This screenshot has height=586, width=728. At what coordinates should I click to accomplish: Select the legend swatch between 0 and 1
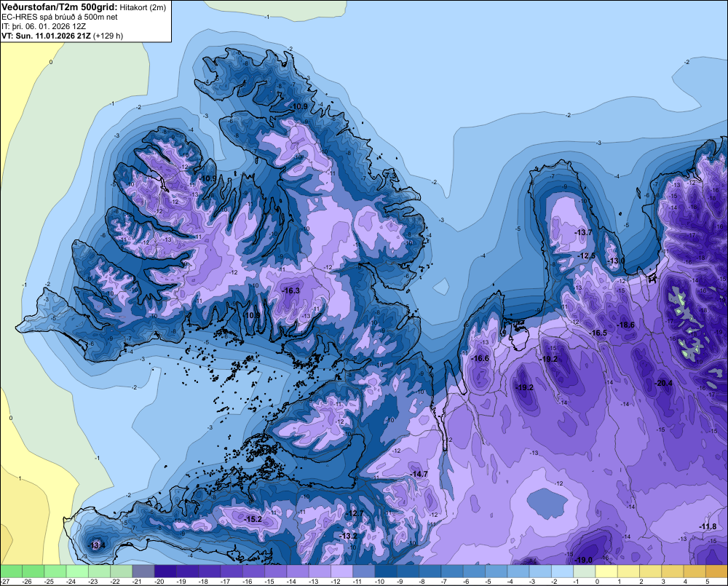coord(607,571)
